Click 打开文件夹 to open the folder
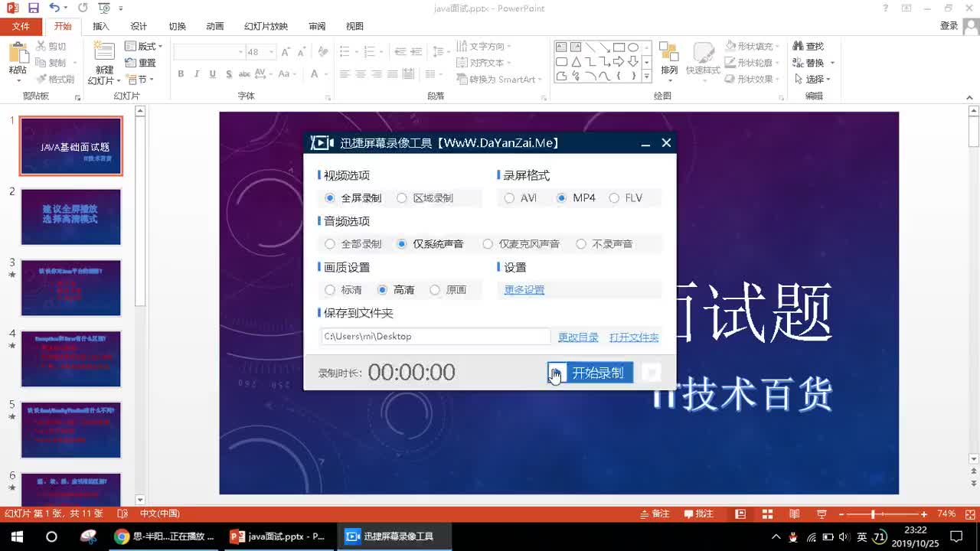Viewport: 980px width, 551px height. pyautogui.click(x=634, y=337)
